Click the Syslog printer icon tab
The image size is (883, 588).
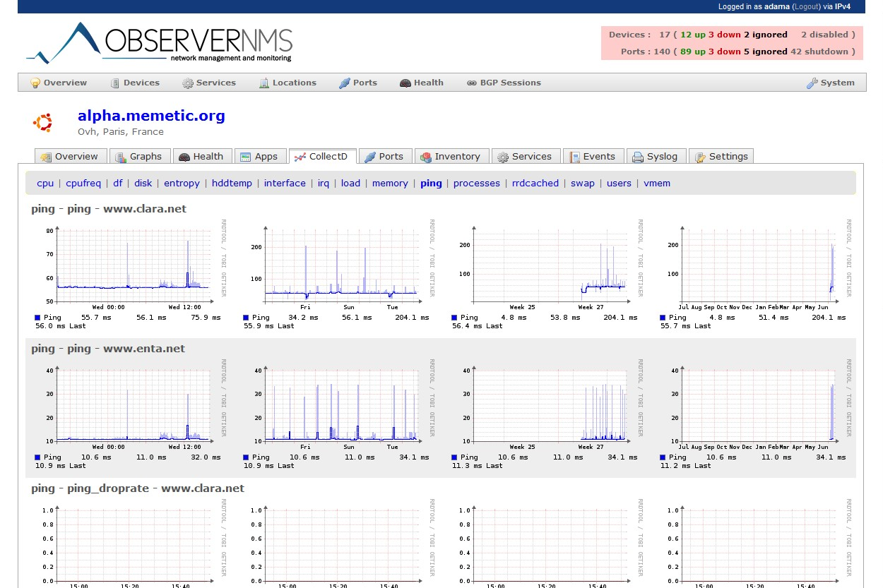(x=638, y=157)
